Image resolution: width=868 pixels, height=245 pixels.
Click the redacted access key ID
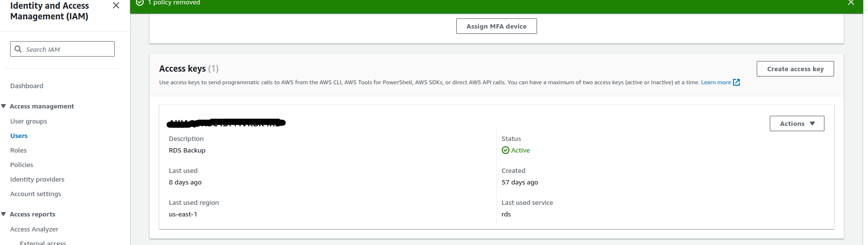point(226,123)
